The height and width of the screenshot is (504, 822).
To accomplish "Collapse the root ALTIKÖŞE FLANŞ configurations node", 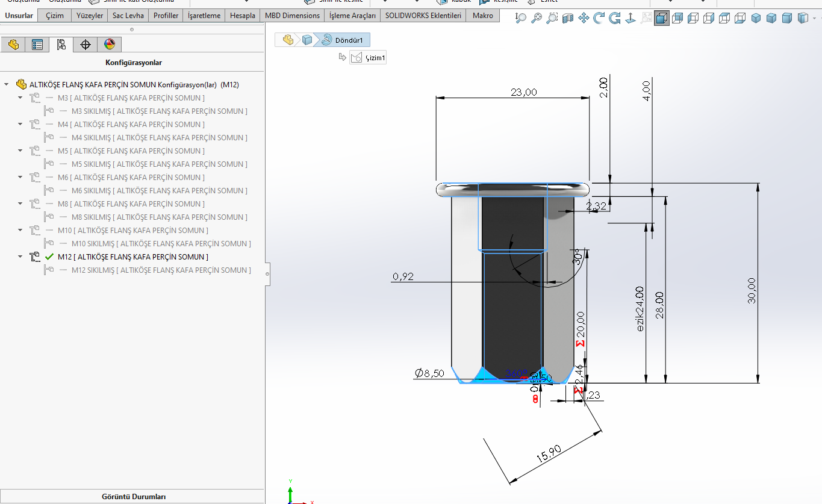I will pos(7,85).
